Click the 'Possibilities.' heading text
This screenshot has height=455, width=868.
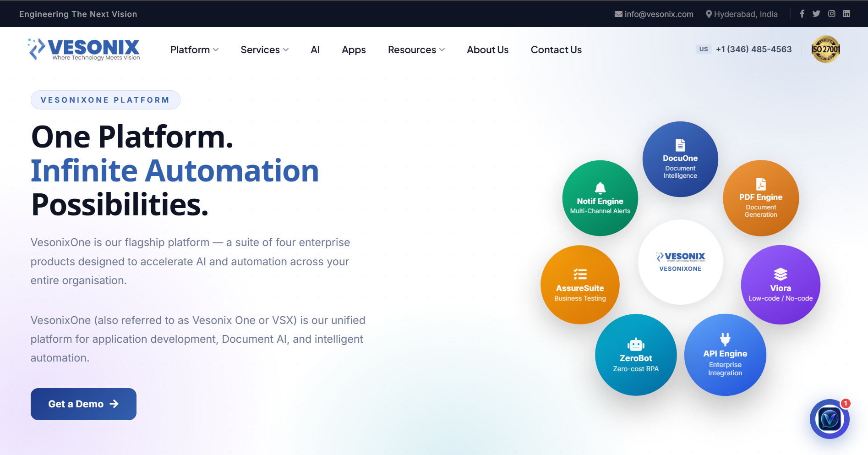120,204
